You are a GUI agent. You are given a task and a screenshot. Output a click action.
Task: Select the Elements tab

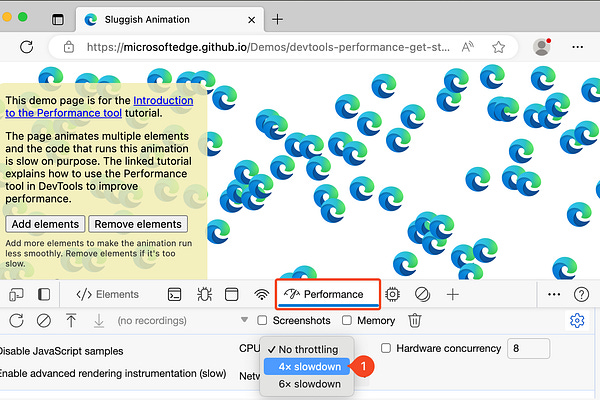108,294
